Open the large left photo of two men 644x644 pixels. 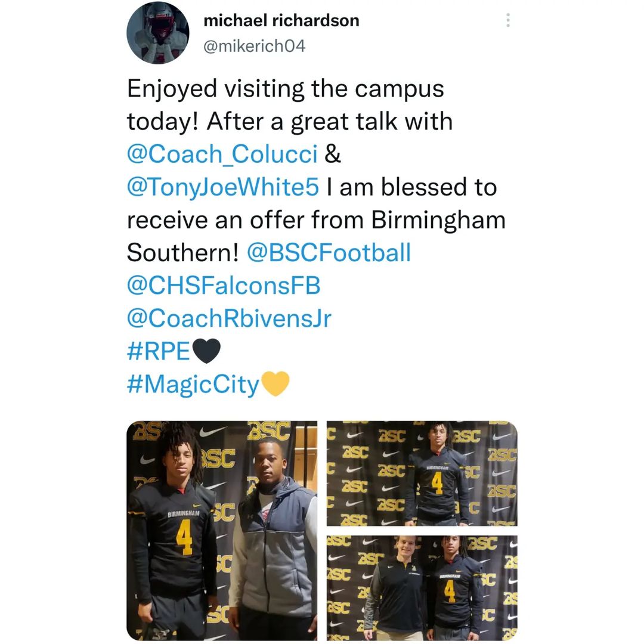coord(222,531)
